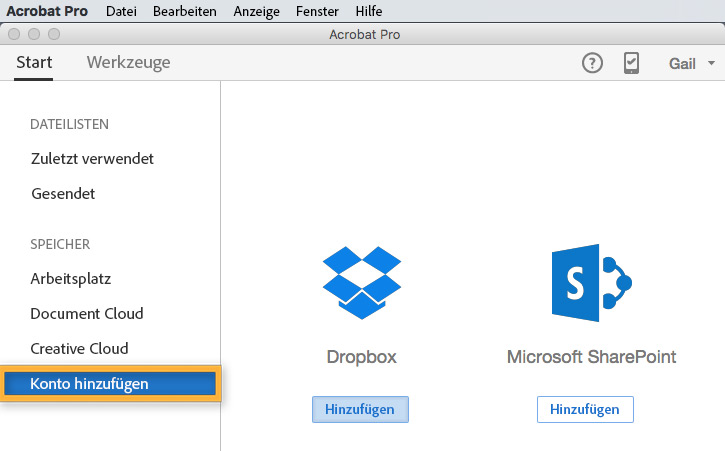The height and width of the screenshot is (451, 725).
Task: Open Creative Cloud storage
Action: click(79, 348)
